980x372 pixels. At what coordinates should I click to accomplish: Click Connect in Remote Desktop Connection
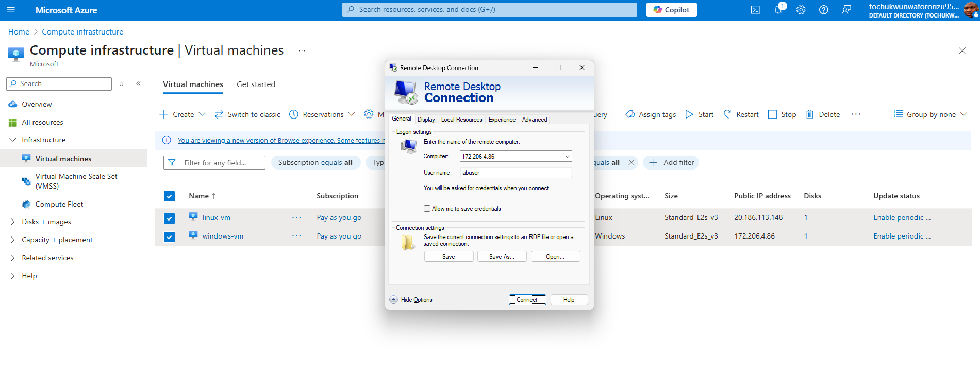point(527,300)
